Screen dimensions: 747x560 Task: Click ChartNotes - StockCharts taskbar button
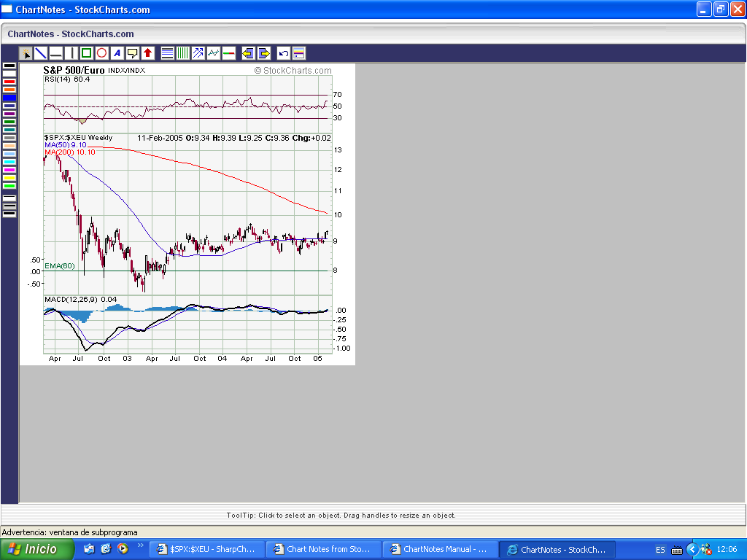click(x=558, y=549)
